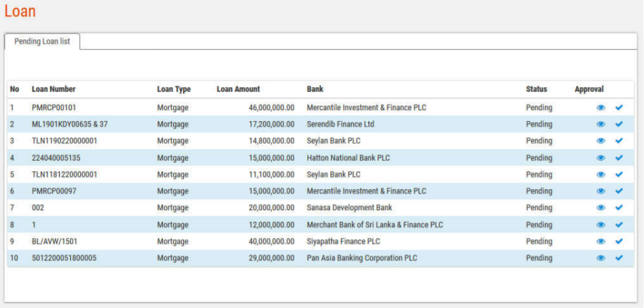Open the eye icon for loan TLN1190220000001
Viewport: 644px width, 308px height.
[x=601, y=141]
